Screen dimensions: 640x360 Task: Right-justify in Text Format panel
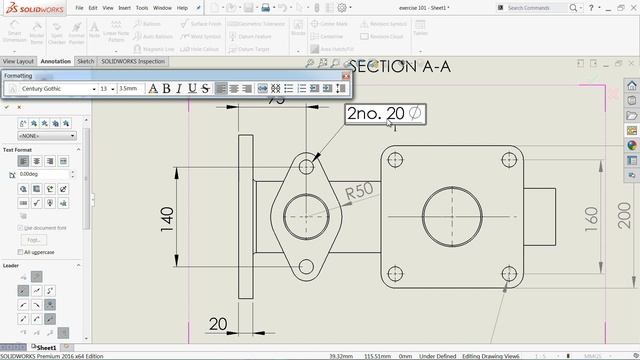pyautogui.click(x=50, y=161)
